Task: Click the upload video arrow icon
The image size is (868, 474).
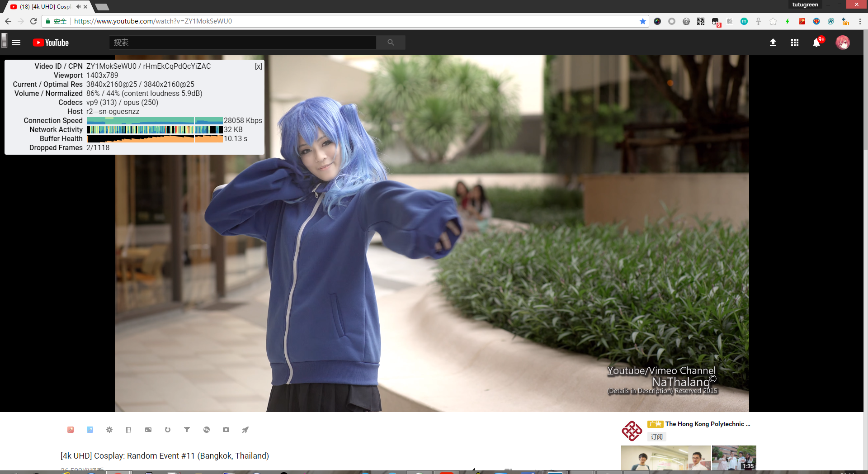Action: (773, 43)
